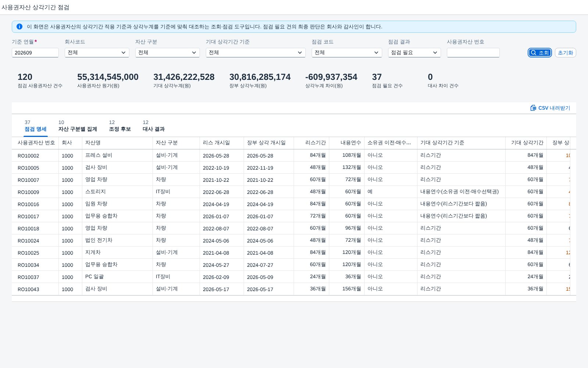Click the 조회 search button

[540, 53]
